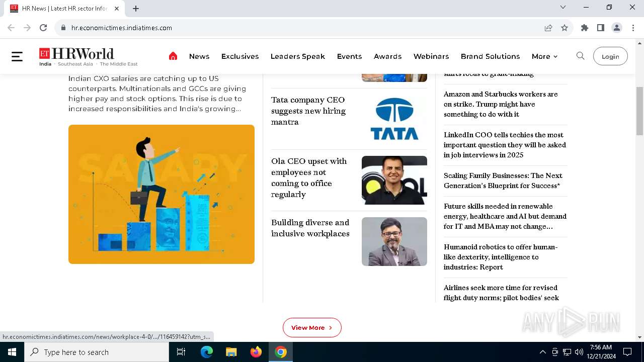Open volume control in system tray
644x362 pixels.
579,352
